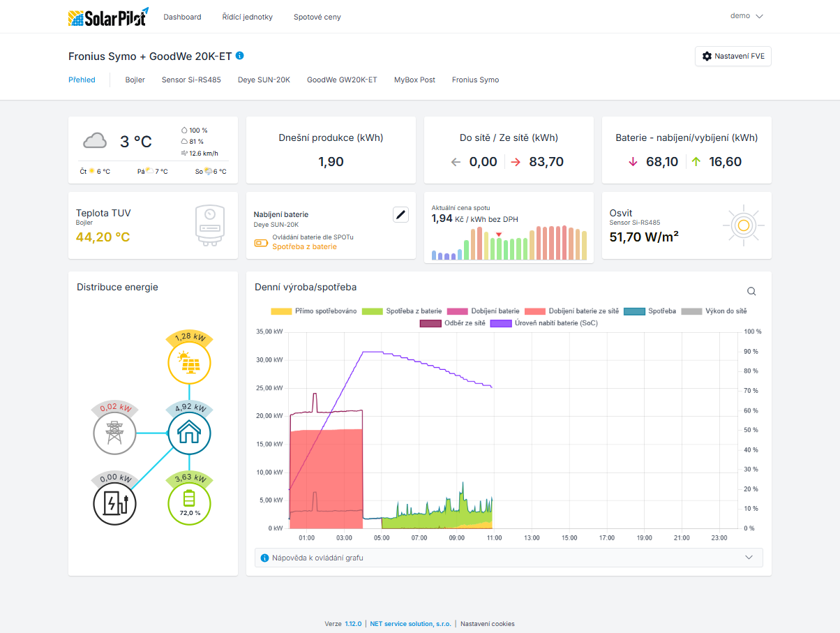Toggle the 'Úroveň nabití baterie (SoC)' legend item
This screenshot has height=633, width=840.
[544, 323]
